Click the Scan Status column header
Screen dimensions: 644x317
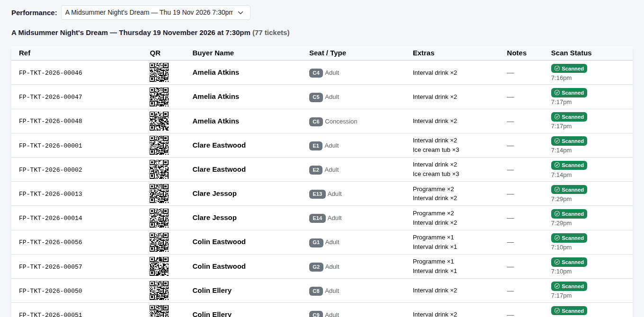click(571, 53)
